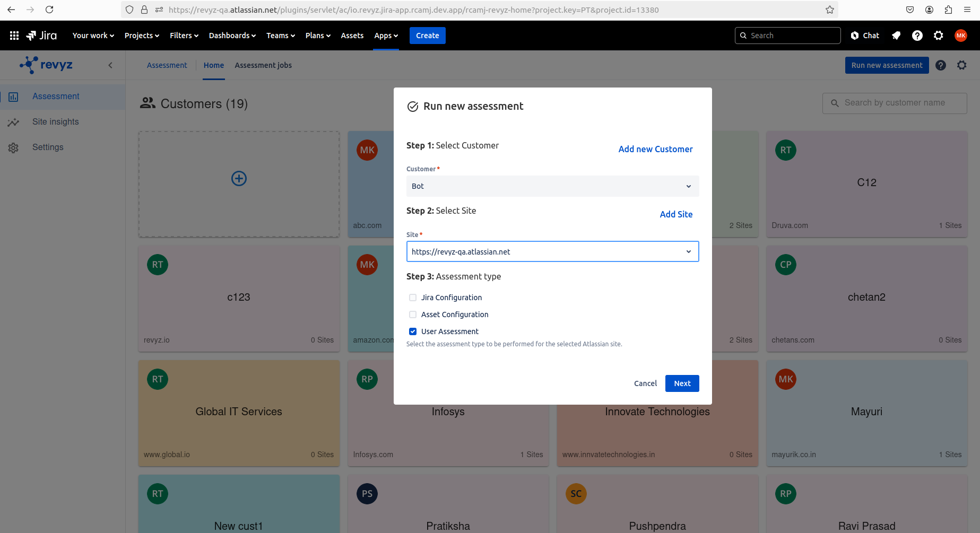
Task: Click the MK avatar on Mayuri card
Action: point(786,379)
